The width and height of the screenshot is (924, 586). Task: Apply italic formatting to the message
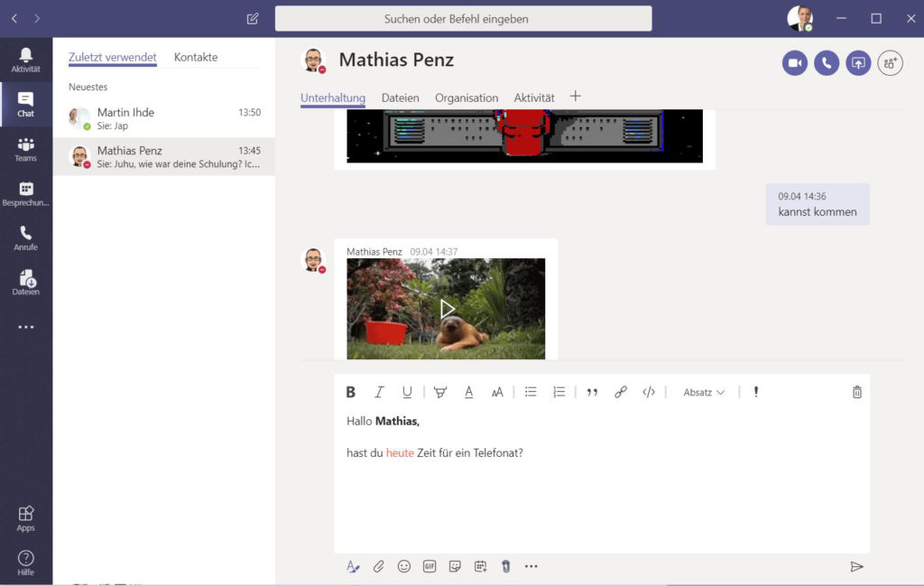tap(379, 392)
